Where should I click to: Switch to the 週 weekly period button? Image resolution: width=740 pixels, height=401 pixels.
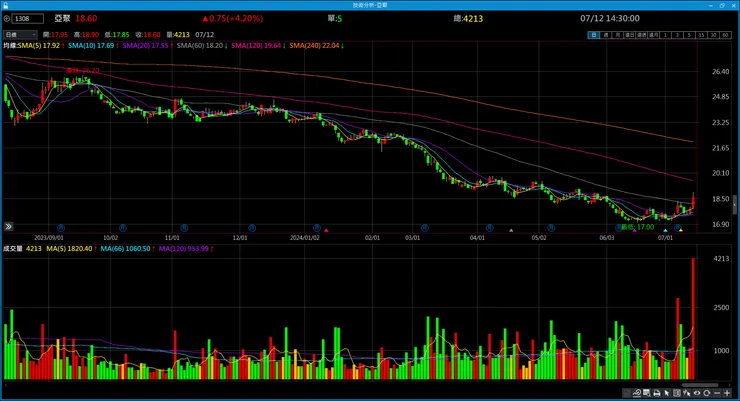coord(605,35)
